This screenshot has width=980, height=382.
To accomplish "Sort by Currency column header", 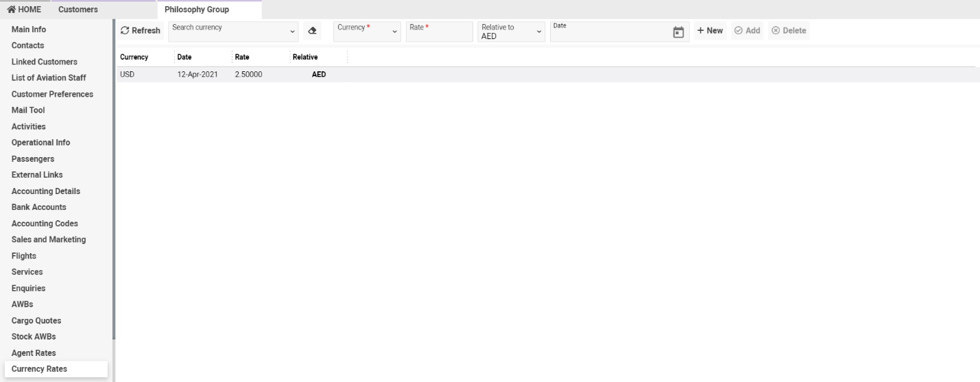I will pyautogui.click(x=134, y=57).
